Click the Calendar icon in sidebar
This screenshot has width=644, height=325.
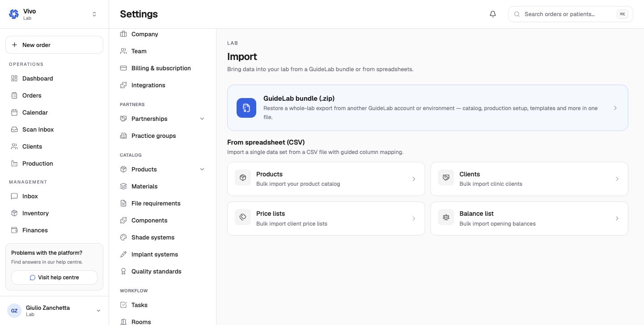click(14, 112)
